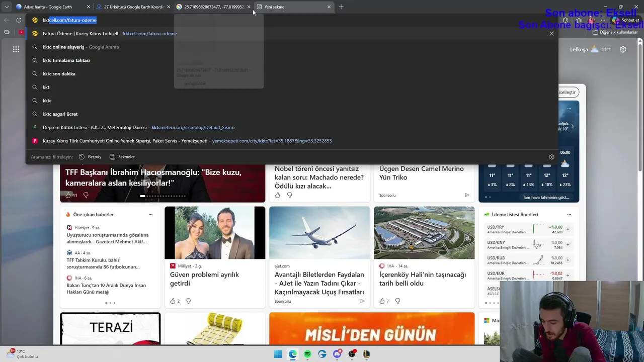Open the page settings gear beside Lefkoşa
This screenshot has height=362, width=644.
623,49
